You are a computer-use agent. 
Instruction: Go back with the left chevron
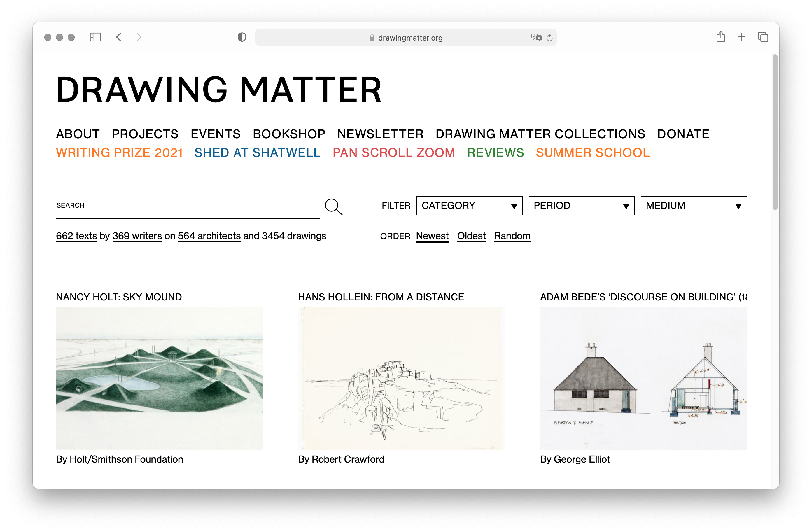(x=118, y=37)
